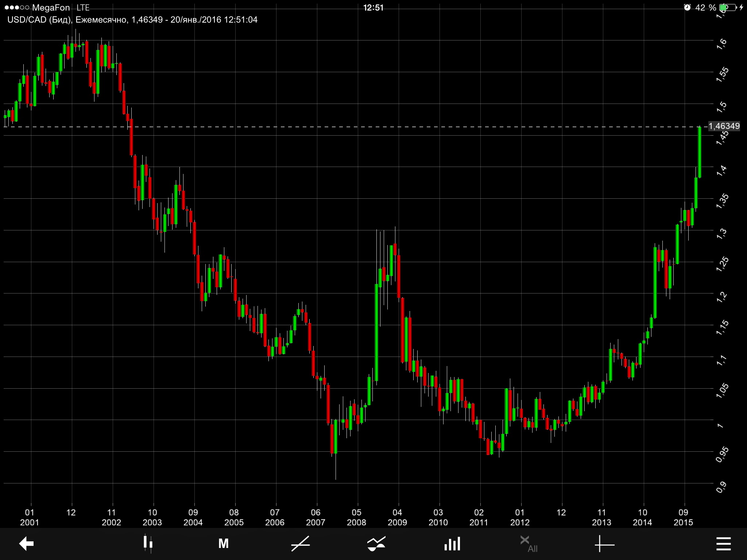The height and width of the screenshot is (560, 747).
Task: Open the volume bars icon
Action: 452,544
